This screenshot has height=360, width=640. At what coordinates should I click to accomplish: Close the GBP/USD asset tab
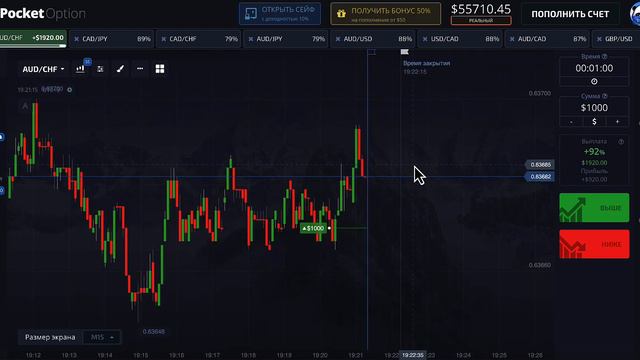599,39
